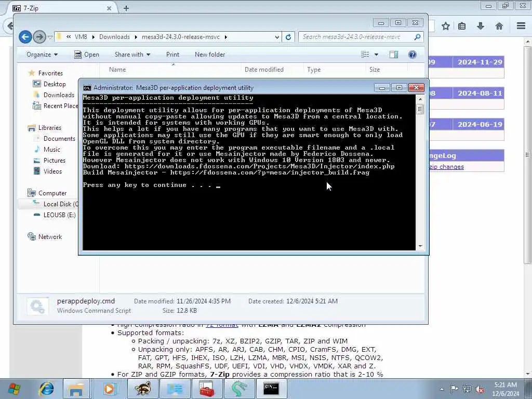Image resolution: width=532 pixels, height=399 pixels.
Task: Open the view options dropdown arrow
Action: tap(376, 55)
